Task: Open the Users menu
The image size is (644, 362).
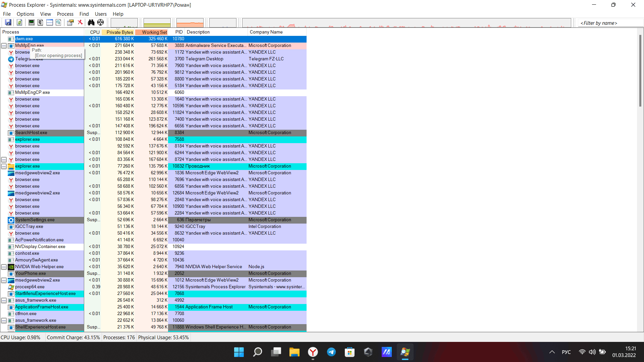Action: pos(101,14)
